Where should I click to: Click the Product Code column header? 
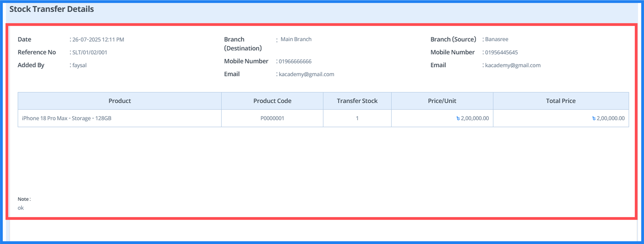click(272, 101)
